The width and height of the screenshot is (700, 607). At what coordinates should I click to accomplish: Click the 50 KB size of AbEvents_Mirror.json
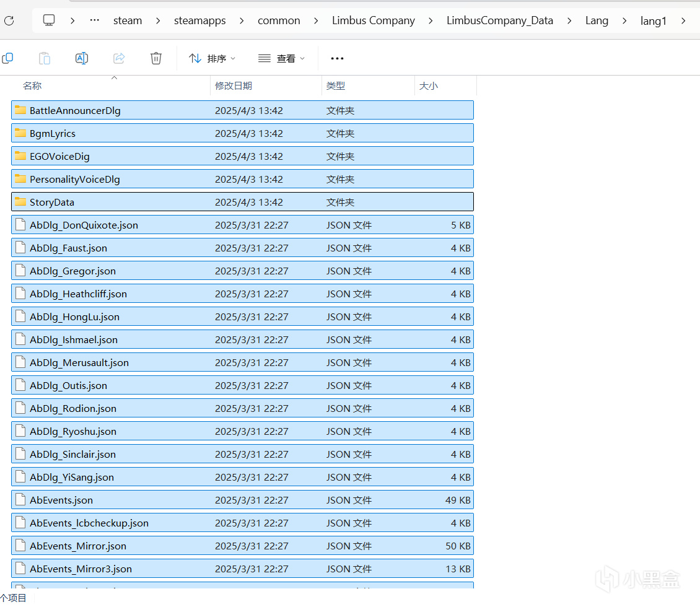458,546
